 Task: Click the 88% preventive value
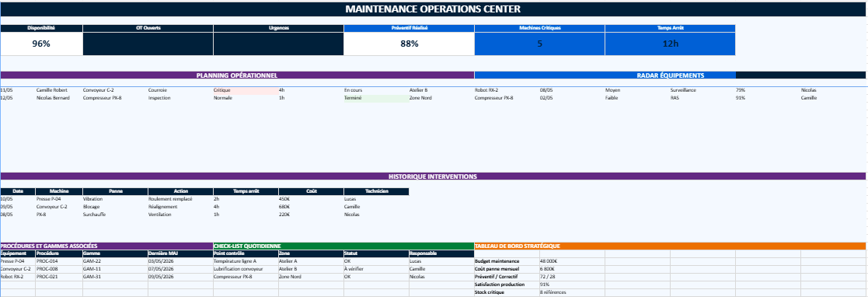click(x=409, y=44)
